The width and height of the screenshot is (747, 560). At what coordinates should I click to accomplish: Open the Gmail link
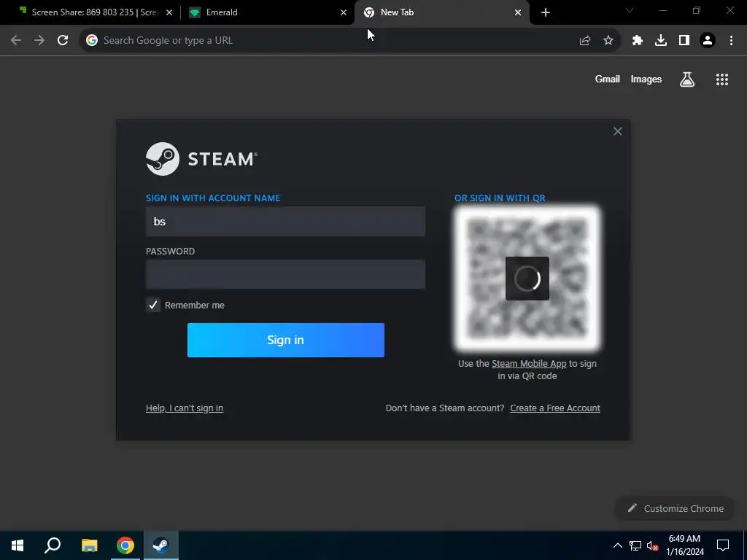click(608, 79)
